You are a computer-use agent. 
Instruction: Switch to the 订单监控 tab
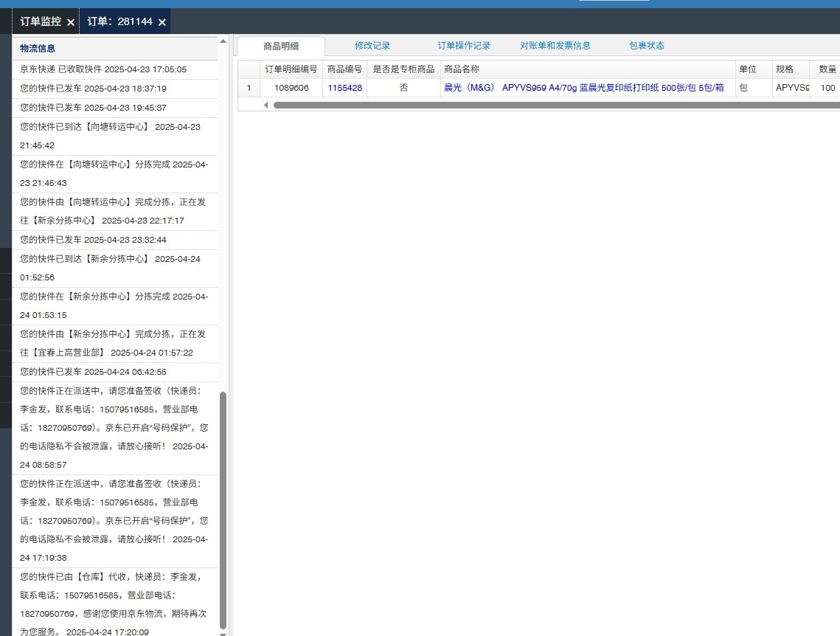(x=40, y=22)
